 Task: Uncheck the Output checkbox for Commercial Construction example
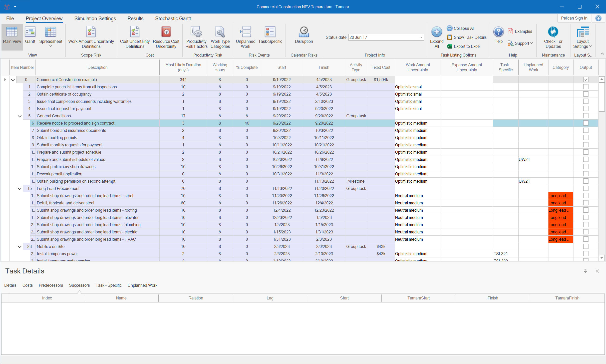585,79
